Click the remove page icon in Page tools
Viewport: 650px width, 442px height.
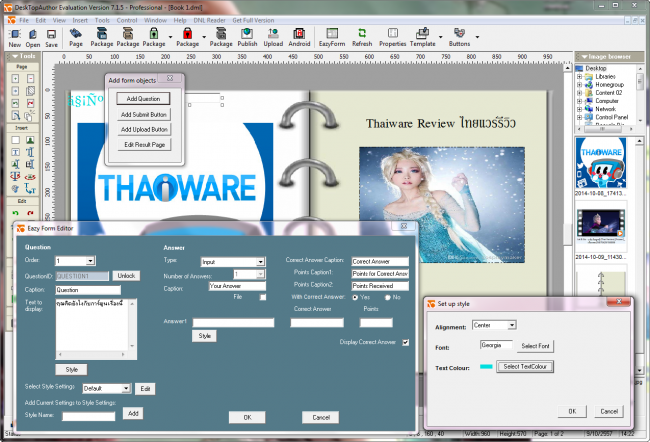coord(30,78)
